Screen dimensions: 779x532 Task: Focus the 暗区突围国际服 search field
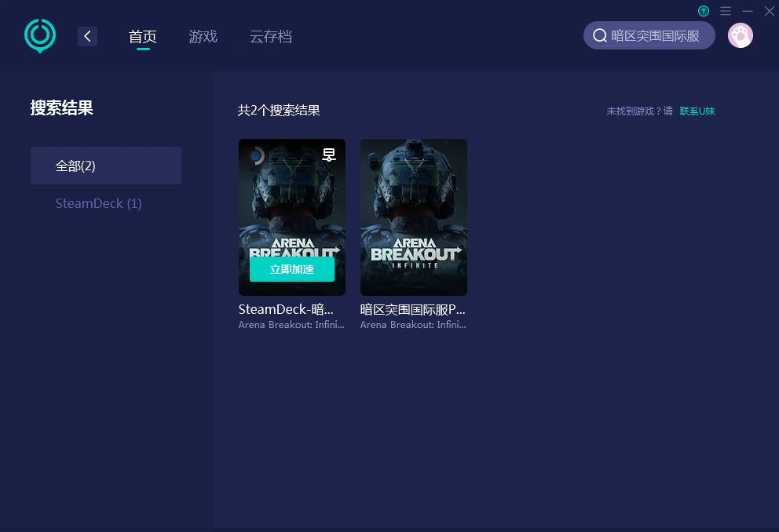coord(649,36)
